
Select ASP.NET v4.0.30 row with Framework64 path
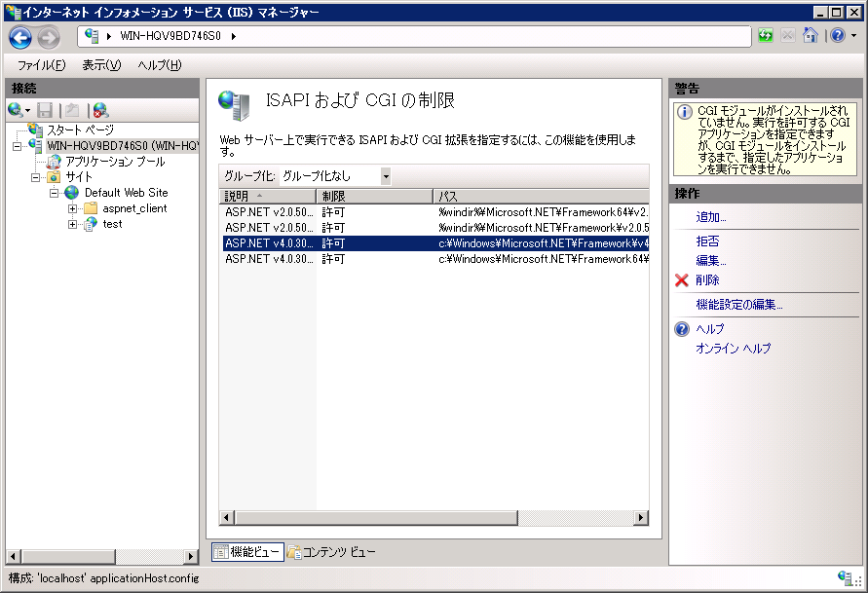(x=435, y=259)
